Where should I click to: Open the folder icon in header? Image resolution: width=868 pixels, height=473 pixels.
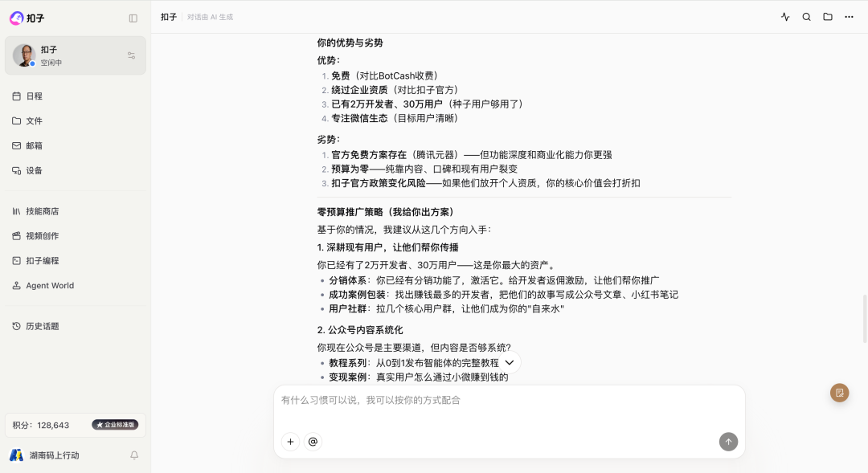828,17
